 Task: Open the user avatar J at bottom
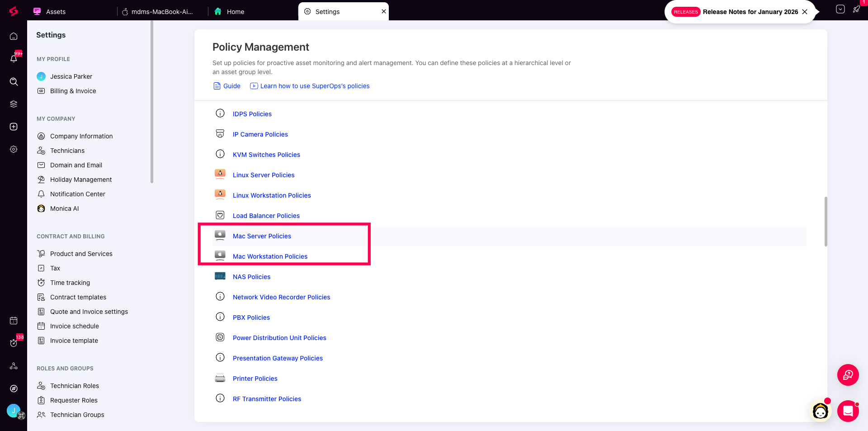pyautogui.click(x=14, y=411)
